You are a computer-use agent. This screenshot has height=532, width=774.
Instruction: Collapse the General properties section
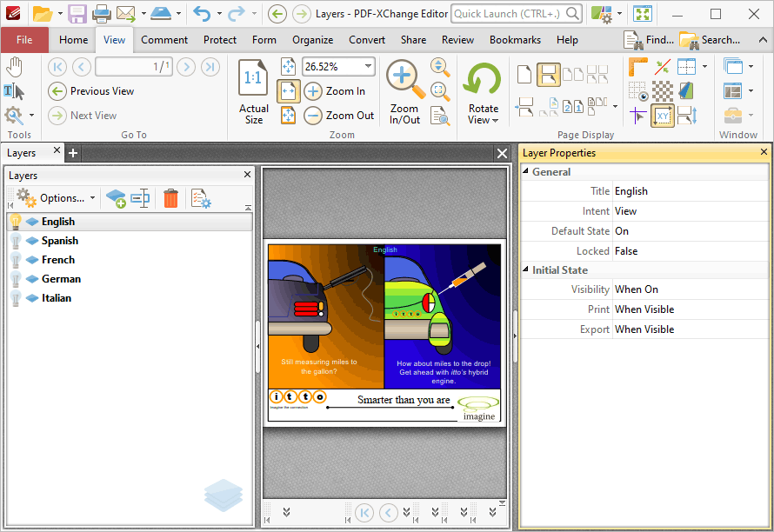[525, 171]
